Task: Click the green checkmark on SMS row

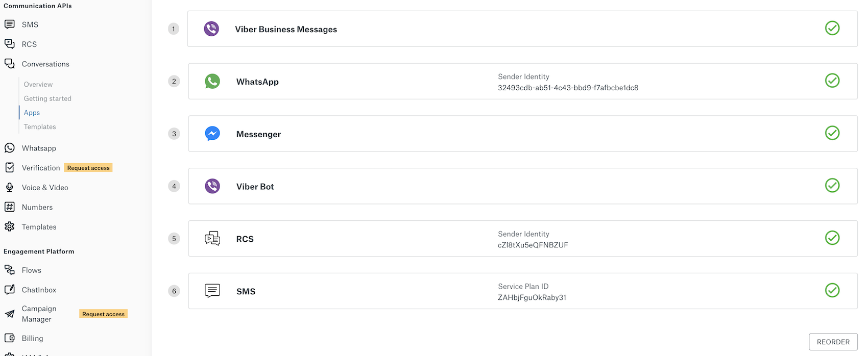Action: (x=832, y=290)
